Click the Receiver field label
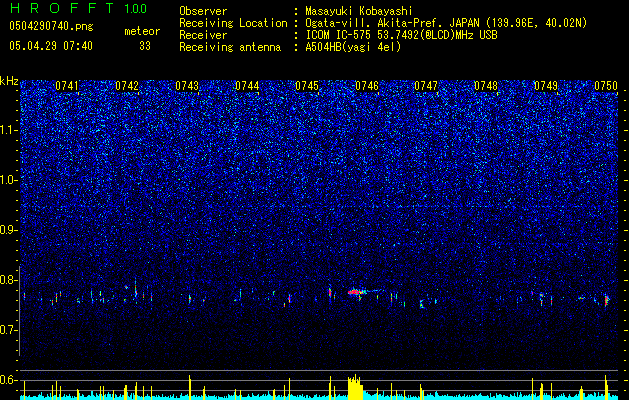Image resolution: width=629 pixels, height=400 pixels. pos(203,35)
